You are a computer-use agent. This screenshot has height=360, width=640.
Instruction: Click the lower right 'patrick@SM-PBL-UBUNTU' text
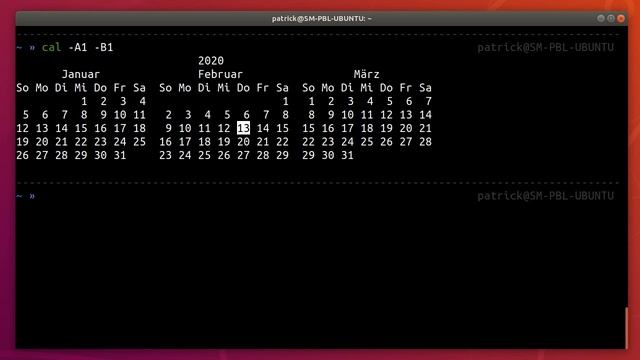[546, 196]
